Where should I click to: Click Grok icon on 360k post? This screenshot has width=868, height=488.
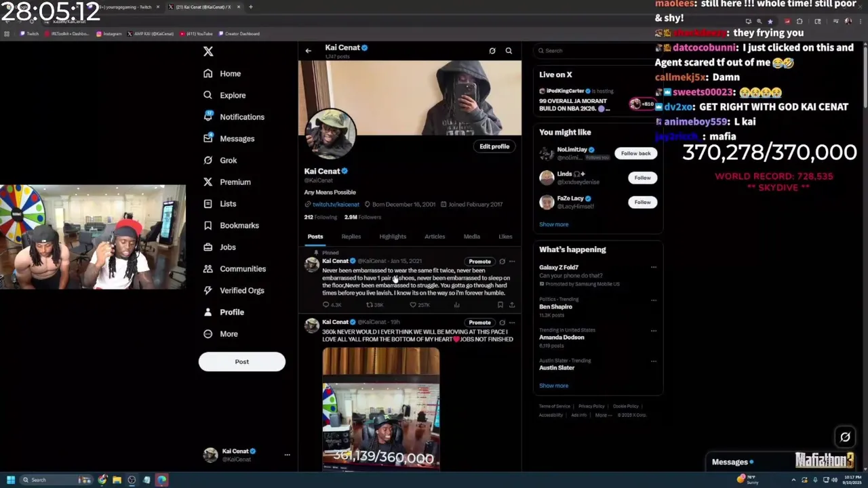click(x=502, y=322)
